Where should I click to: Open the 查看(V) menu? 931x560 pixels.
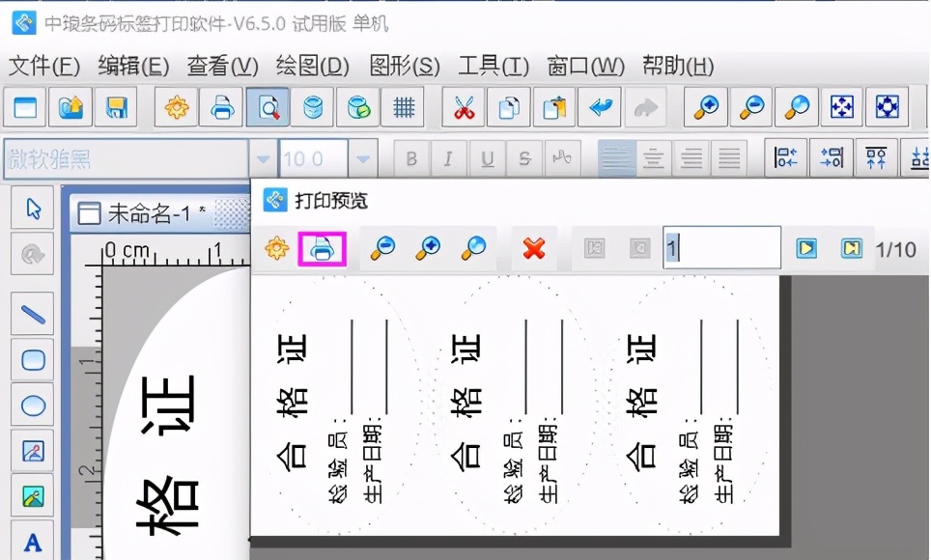coord(223,66)
